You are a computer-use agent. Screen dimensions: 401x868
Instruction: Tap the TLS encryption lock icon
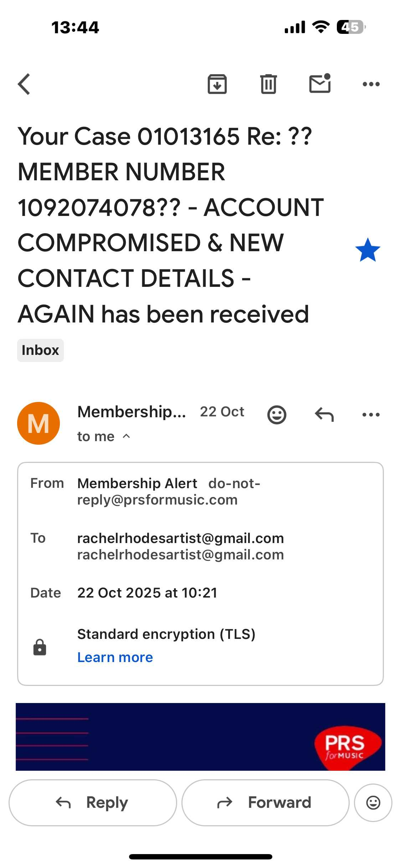40,647
